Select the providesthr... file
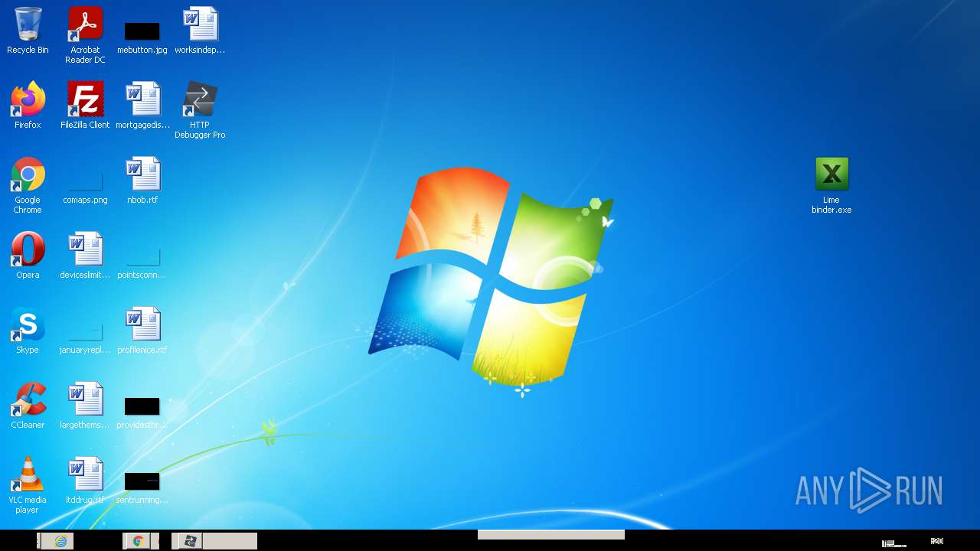980x551 pixels. (142, 413)
